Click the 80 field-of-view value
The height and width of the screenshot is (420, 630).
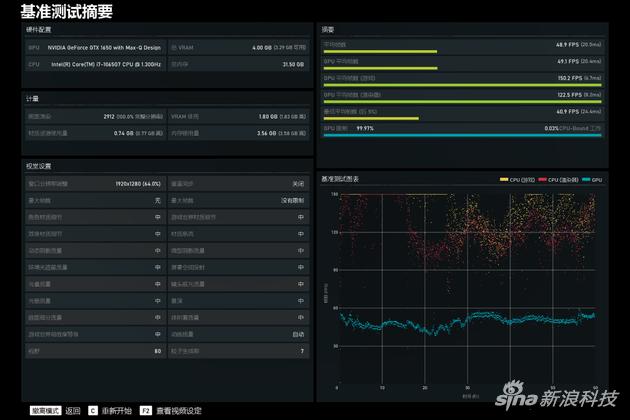coord(158,351)
